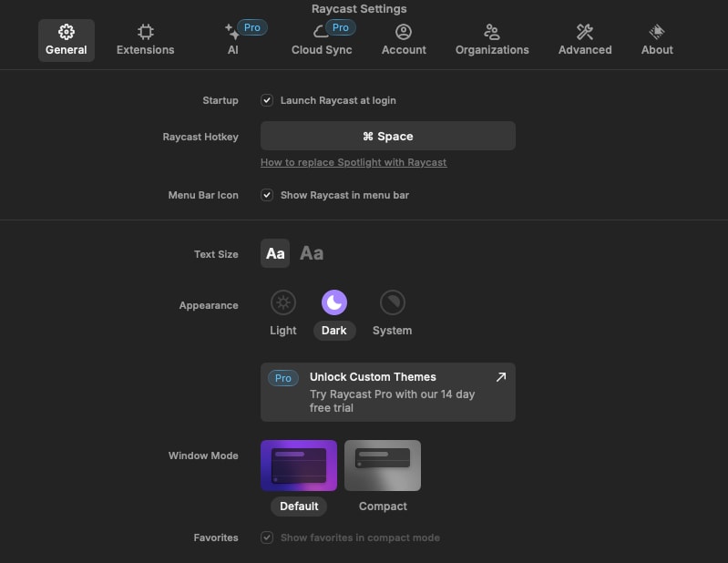Toggle Launch Raycast at login checkbox
The image size is (728, 563).
(x=267, y=100)
